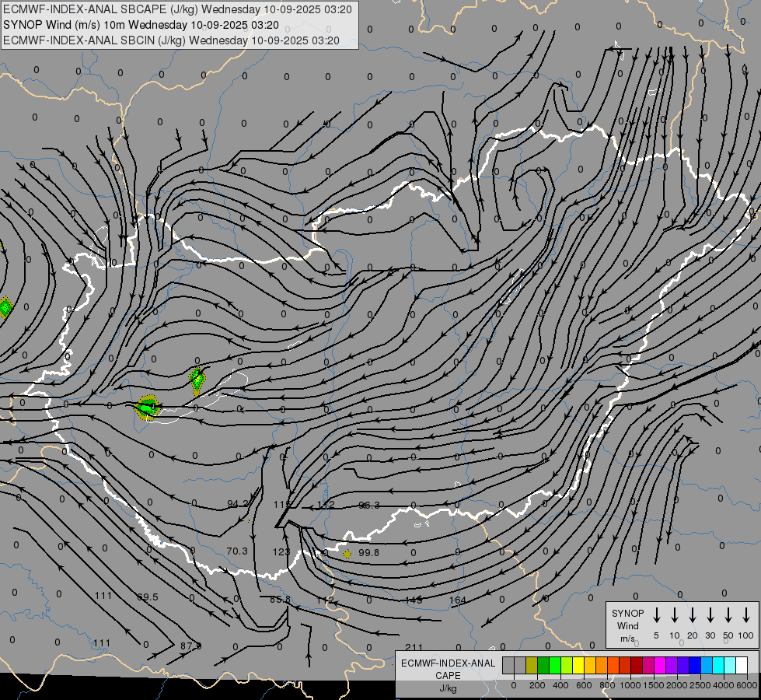The height and width of the screenshot is (700, 761).
Task: Click the wind arrow above the 5 label
Action: tap(656, 614)
